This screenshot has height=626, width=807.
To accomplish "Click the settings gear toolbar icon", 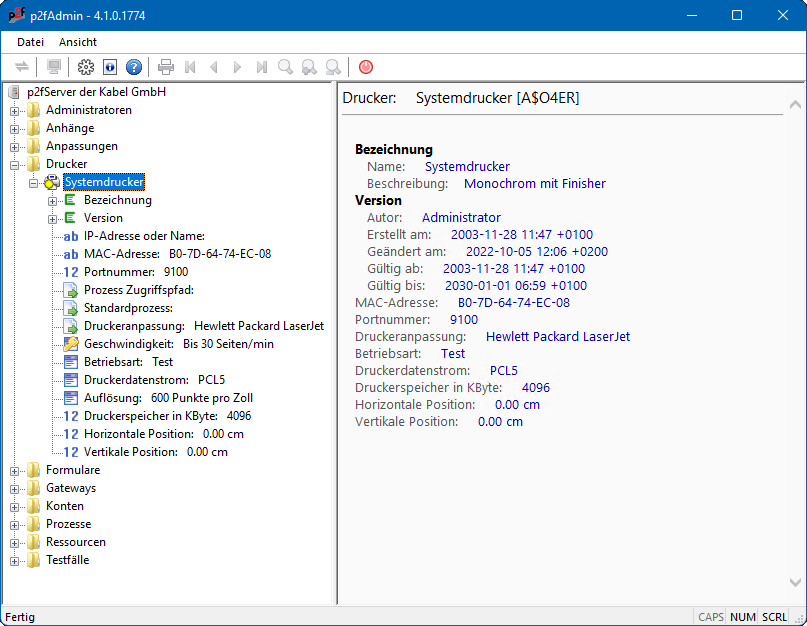I will click(86, 67).
